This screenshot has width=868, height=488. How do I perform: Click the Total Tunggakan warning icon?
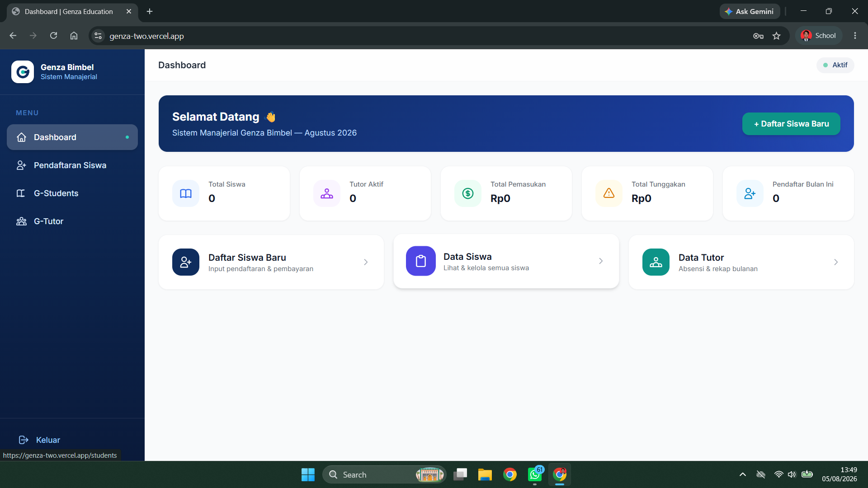pyautogui.click(x=609, y=193)
